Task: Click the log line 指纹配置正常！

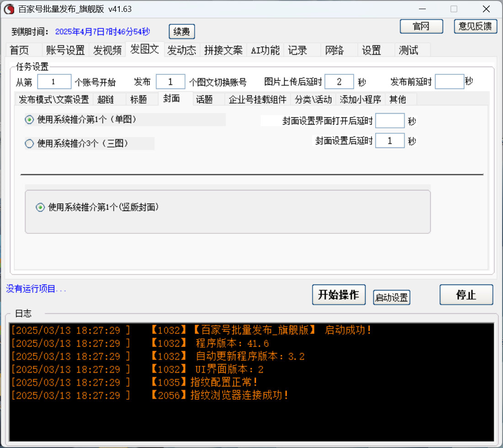Action: click(x=134, y=382)
